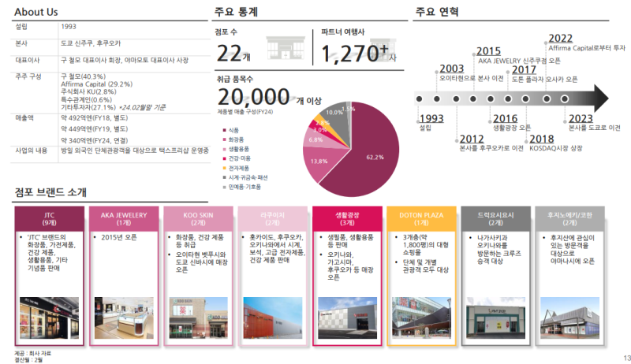
Task: Click the 화장품 legend color marker
Action: click(224, 139)
